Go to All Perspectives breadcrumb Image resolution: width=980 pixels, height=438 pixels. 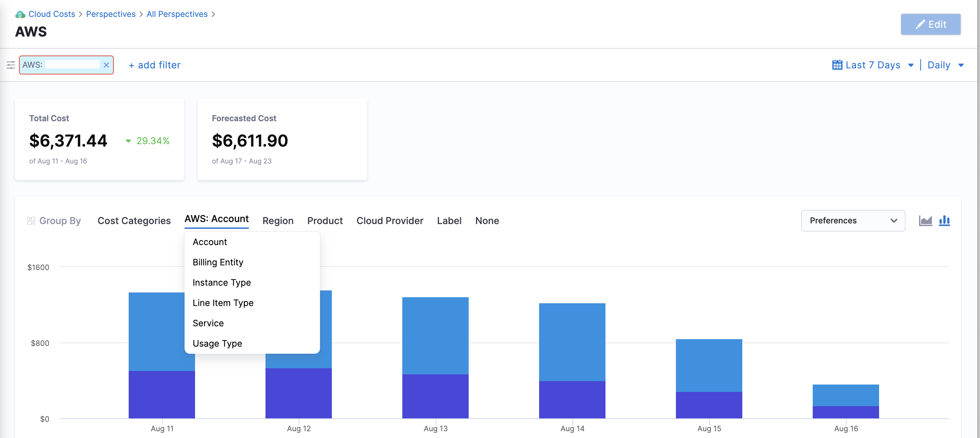pos(177,14)
